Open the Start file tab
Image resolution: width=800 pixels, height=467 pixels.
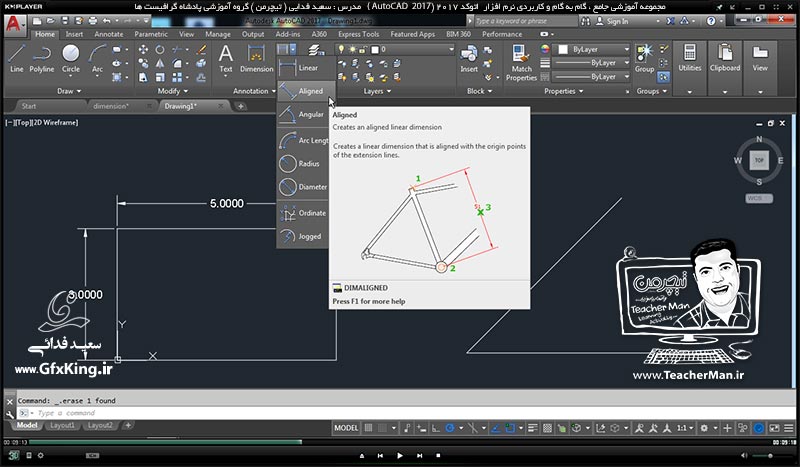(29, 106)
